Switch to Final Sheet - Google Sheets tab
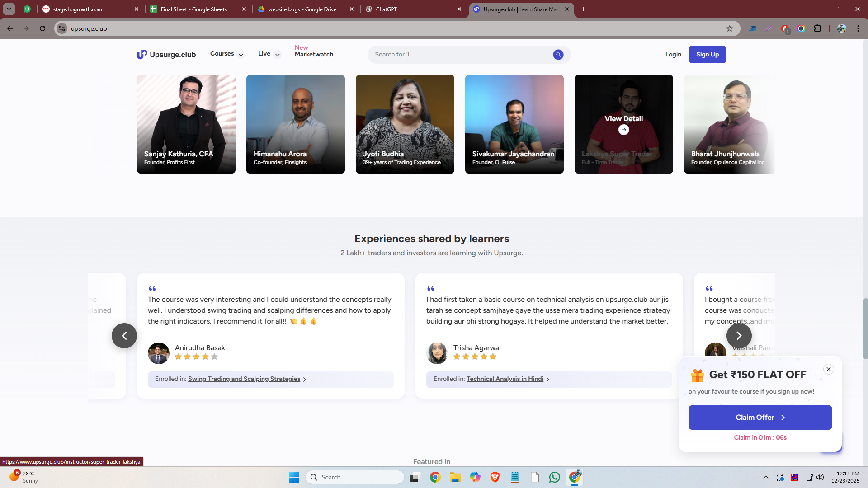868x488 pixels. [x=194, y=9]
